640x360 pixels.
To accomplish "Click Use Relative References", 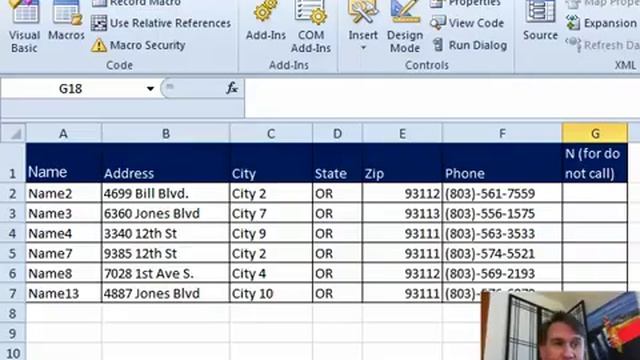I will pos(161,23).
